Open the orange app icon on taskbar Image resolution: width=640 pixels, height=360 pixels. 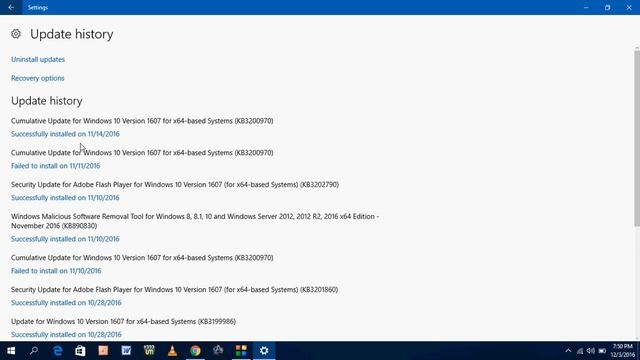(103, 351)
